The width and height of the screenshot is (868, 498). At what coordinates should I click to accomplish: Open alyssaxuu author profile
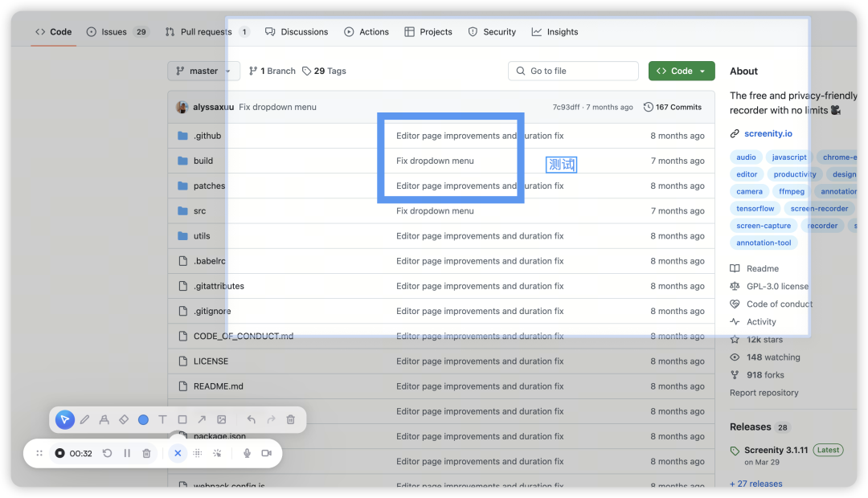213,108
